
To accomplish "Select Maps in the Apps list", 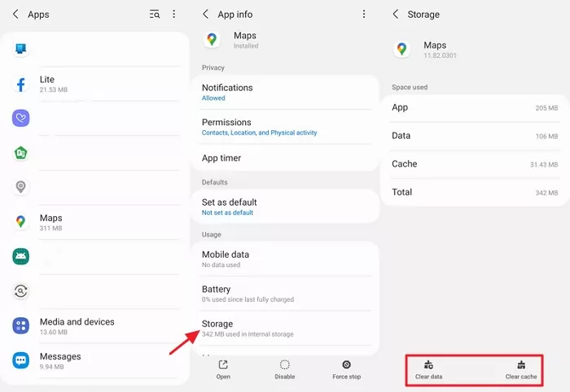I will [x=98, y=222].
